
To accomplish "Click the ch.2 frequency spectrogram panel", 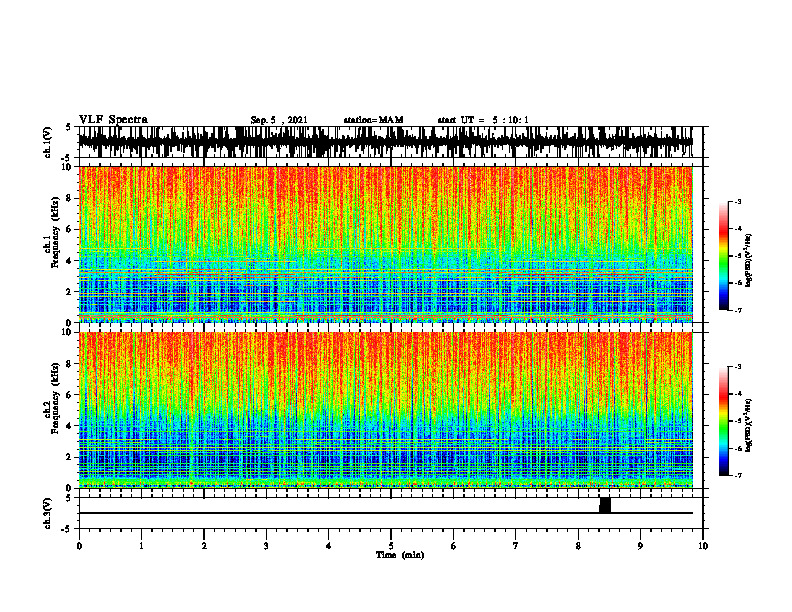I will (385, 410).
